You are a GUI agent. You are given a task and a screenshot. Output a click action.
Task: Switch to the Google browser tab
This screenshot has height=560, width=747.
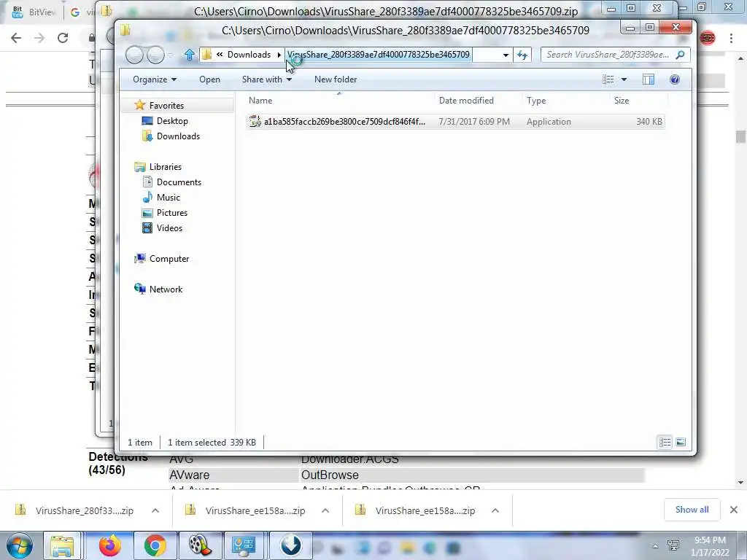click(x=82, y=12)
